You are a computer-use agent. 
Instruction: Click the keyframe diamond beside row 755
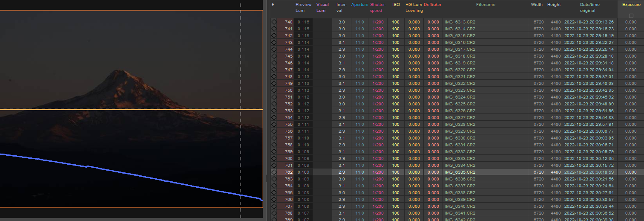pyautogui.click(x=273, y=125)
